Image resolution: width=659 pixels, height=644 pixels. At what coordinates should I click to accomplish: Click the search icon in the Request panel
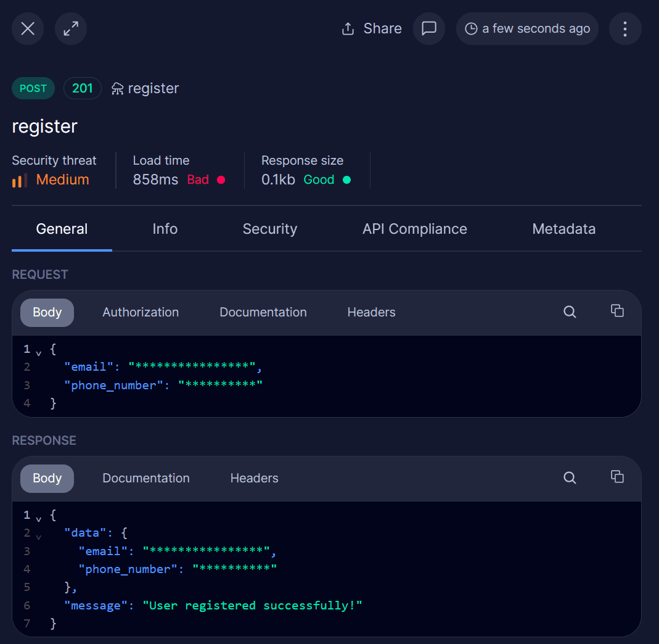click(x=569, y=312)
